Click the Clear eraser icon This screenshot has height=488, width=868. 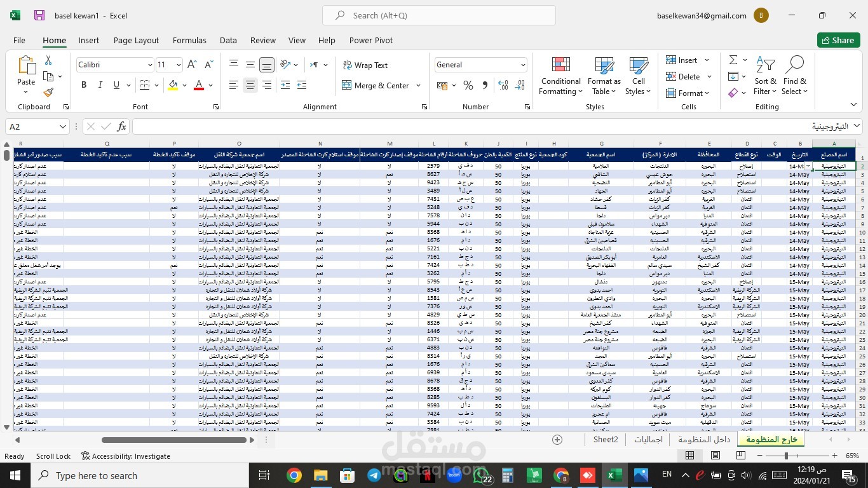tap(733, 93)
